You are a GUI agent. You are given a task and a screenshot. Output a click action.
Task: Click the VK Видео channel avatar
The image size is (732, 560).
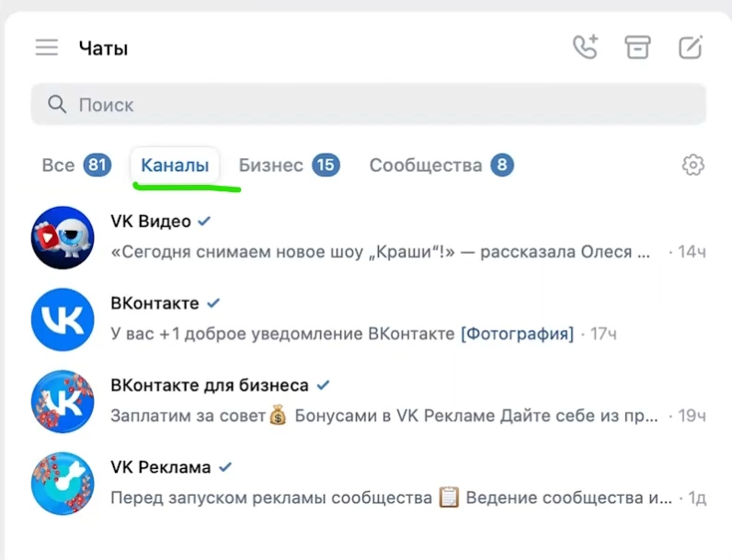point(63,237)
